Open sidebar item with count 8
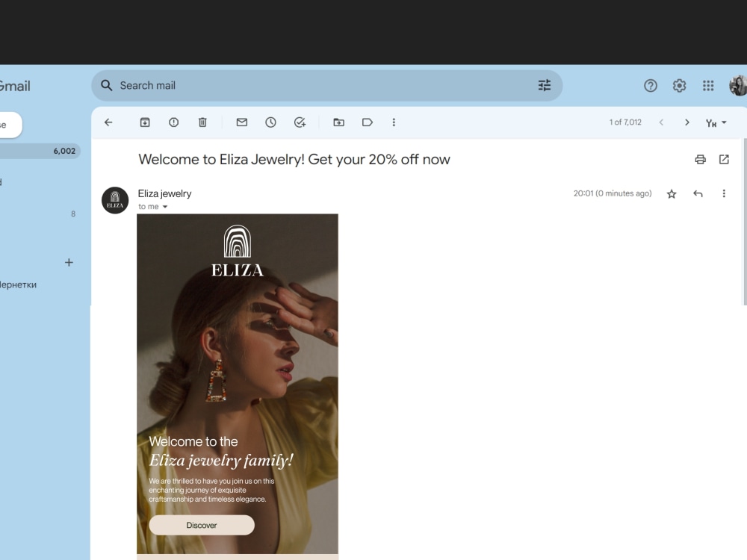747x560 pixels. [40, 214]
